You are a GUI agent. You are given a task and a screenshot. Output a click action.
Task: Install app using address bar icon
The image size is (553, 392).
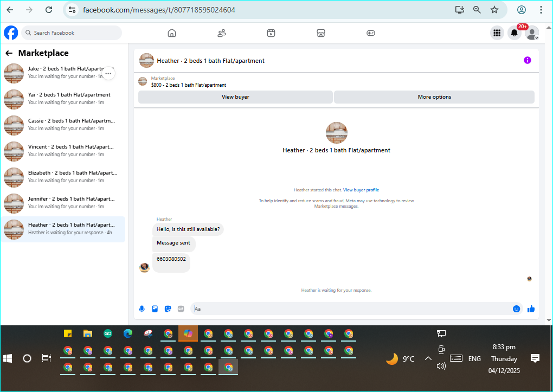[x=459, y=10]
